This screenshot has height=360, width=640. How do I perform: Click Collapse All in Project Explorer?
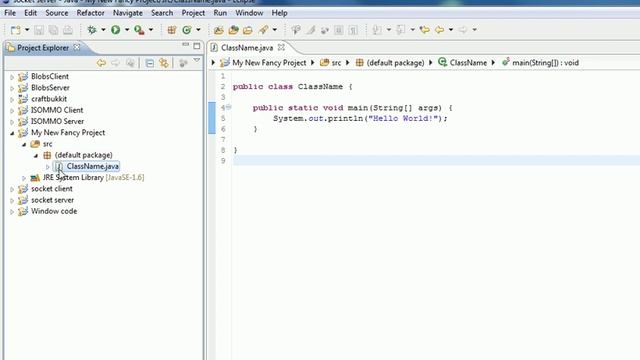point(150,63)
